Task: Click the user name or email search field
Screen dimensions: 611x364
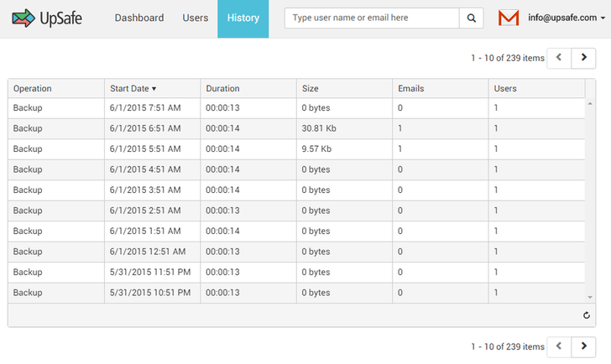Action: [372, 18]
